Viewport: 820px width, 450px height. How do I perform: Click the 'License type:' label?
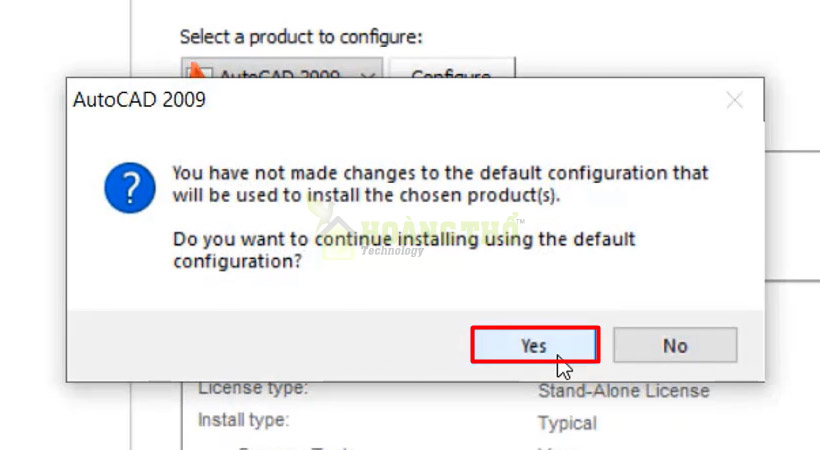253,388
